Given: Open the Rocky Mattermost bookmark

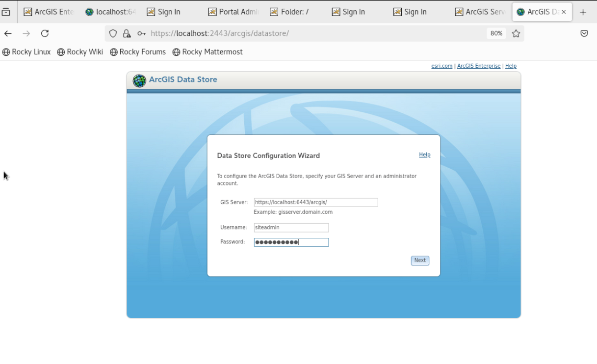Looking at the screenshot, I should [208, 52].
